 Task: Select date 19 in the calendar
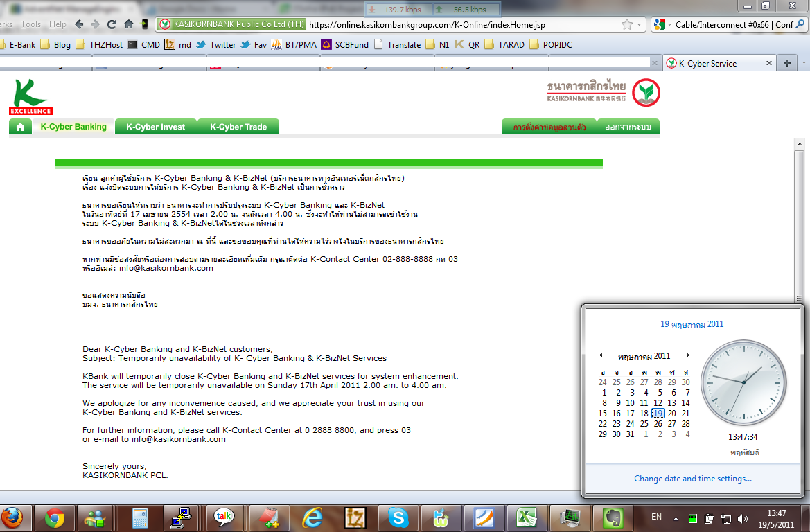[658, 414]
